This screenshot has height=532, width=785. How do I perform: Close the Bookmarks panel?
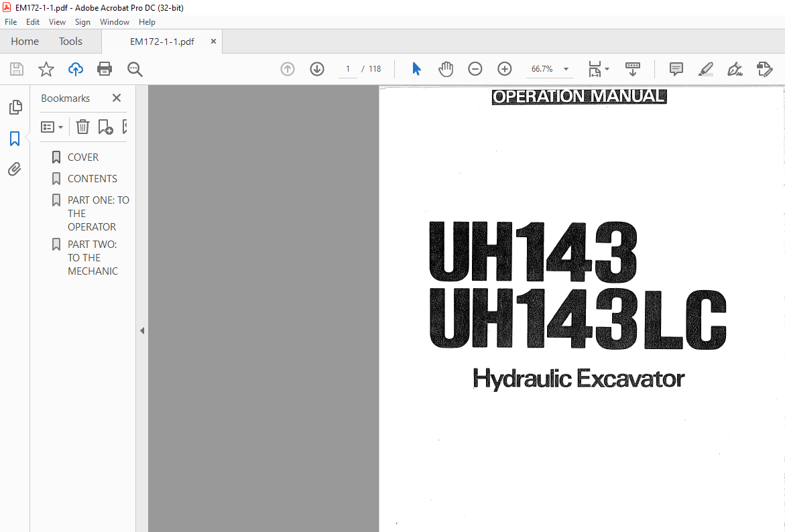point(117,98)
